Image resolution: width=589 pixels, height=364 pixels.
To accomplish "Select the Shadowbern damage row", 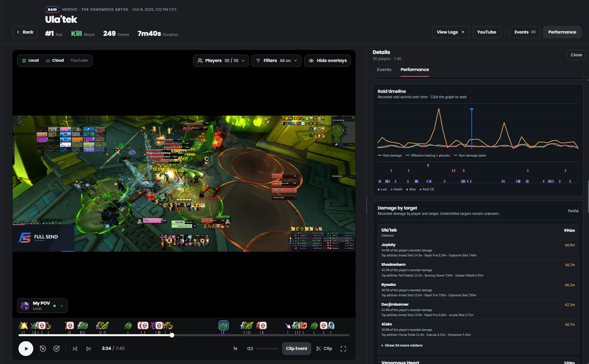I will (478, 270).
